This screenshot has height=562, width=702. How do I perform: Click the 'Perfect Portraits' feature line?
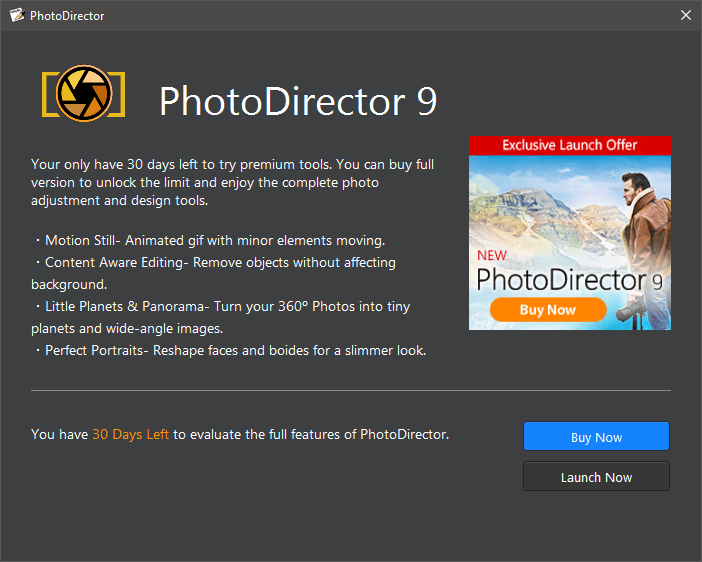pos(230,350)
